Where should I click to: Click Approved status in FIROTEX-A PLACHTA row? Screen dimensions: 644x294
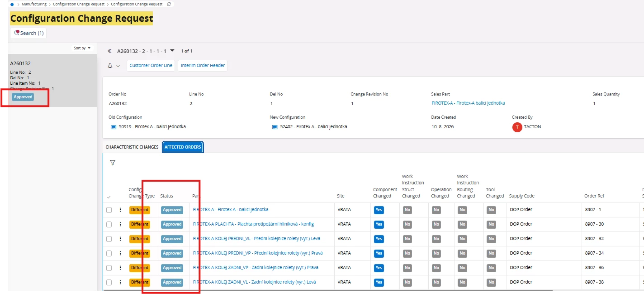click(x=172, y=224)
